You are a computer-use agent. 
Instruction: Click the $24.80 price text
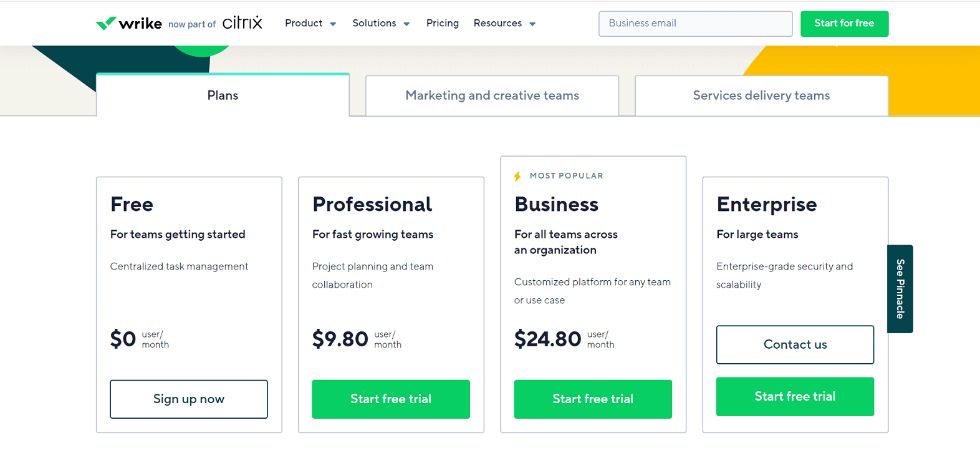click(547, 339)
